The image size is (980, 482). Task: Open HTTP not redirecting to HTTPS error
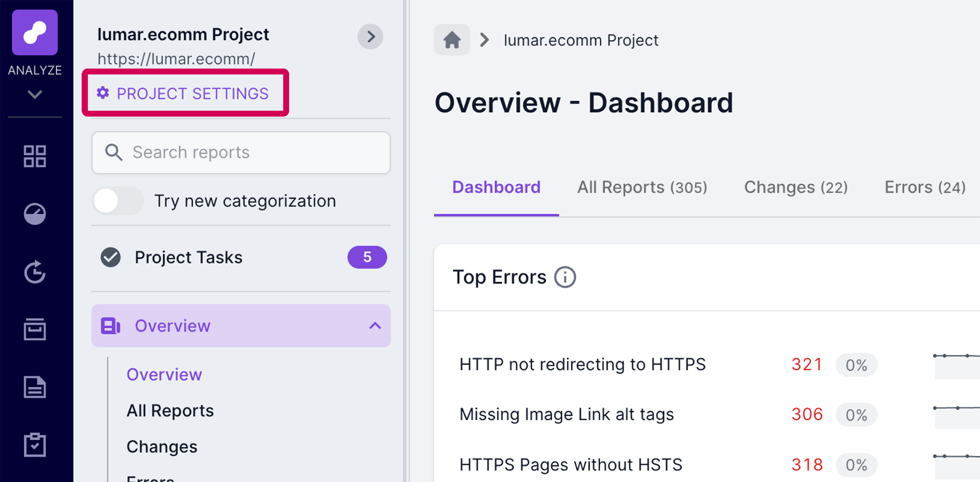(x=582, y=364)
